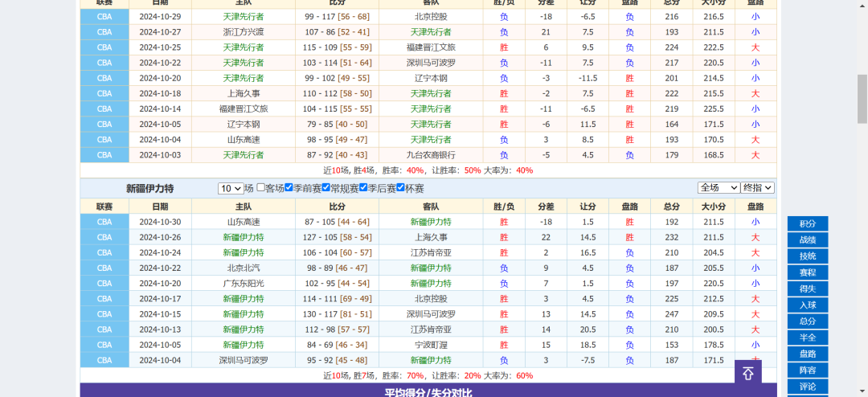Click the 新疆伊力特 section heading
Screen dimensions: 868x397
point(150,189)
